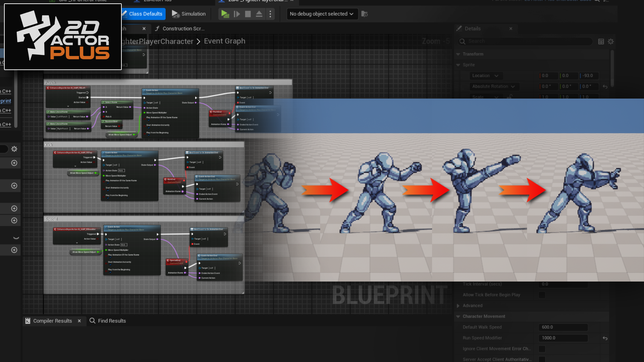Screen dimensions: 644x362
Task: Select the Compiler Results tab
Action: (x=52, y=321)
